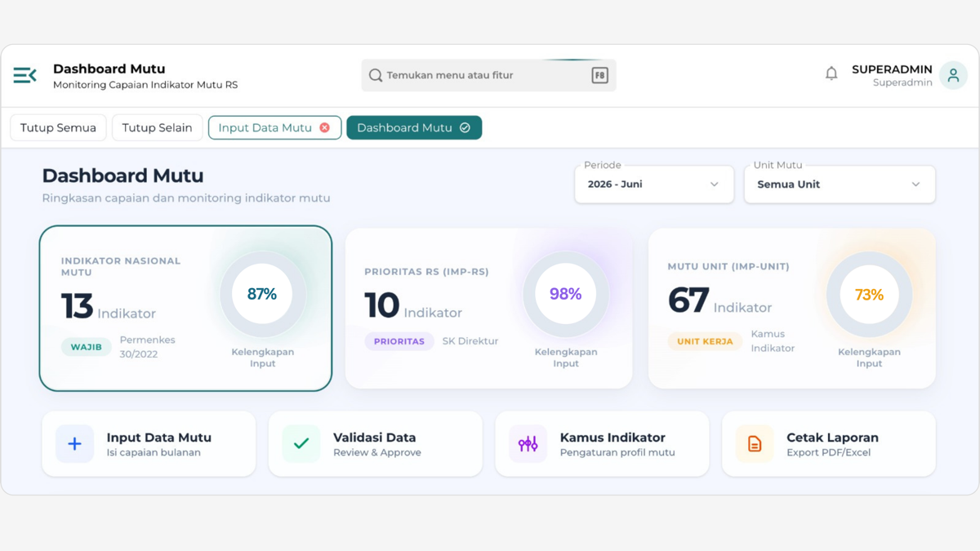
Task: Click the Validasi Data checkmark icon
Action: coord(301,444)
